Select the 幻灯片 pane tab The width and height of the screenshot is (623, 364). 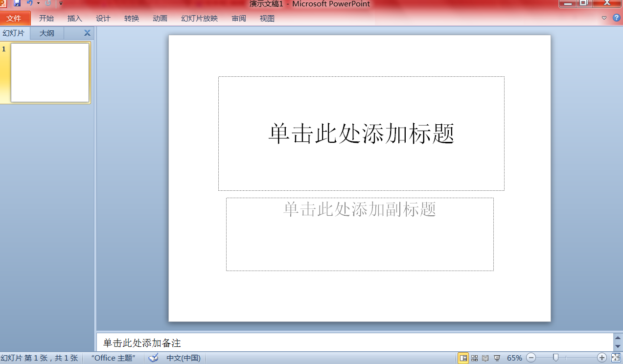14,33
